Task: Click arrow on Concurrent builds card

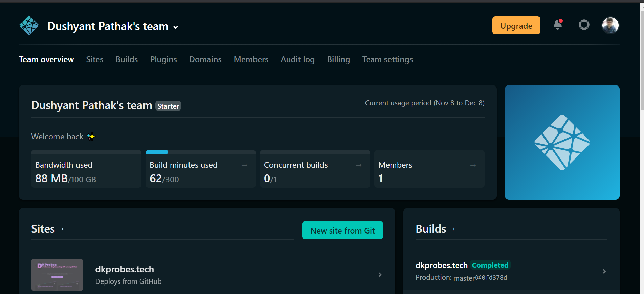Action: coord(359,165)
